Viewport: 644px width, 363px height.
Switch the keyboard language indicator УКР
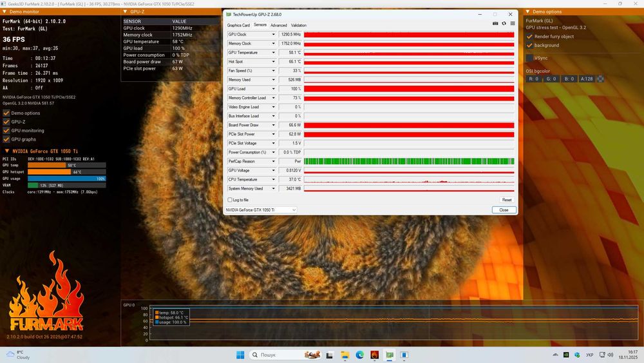pos(590,355)
